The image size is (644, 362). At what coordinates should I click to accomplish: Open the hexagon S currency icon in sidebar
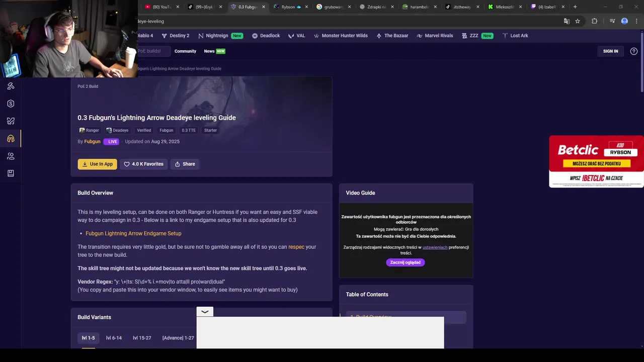[11, 104]
